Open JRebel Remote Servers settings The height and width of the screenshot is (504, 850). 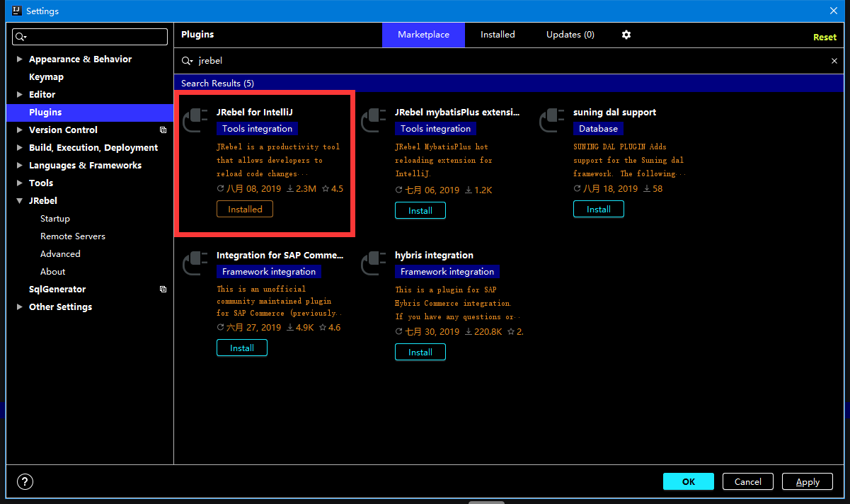coord(73,236)
